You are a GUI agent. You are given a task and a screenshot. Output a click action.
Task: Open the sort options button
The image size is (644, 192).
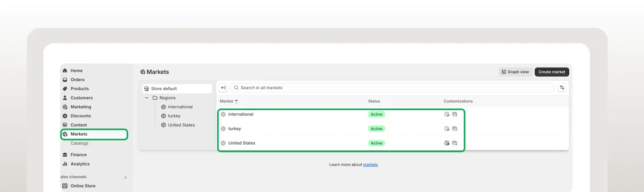click(x=562, y=88)
